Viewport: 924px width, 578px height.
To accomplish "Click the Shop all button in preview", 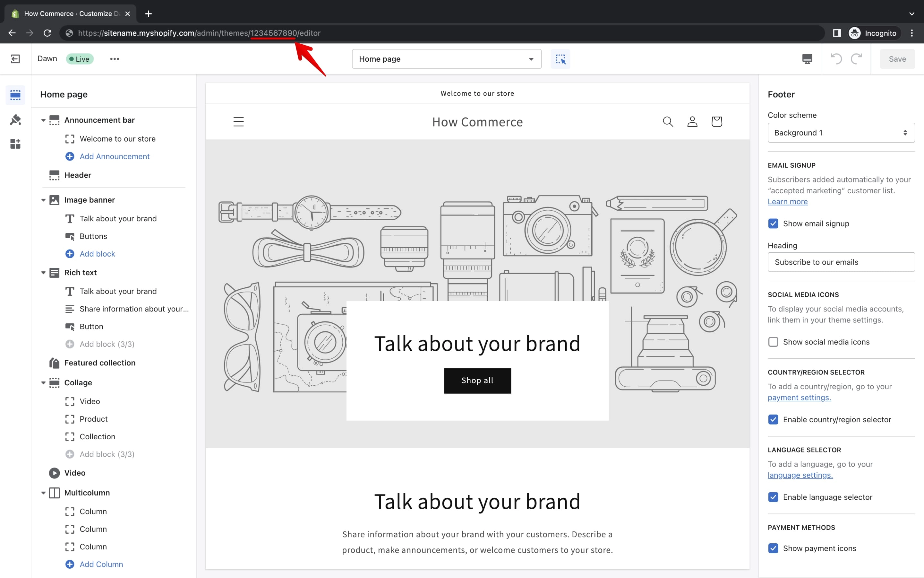I will [x=477, y=381].
